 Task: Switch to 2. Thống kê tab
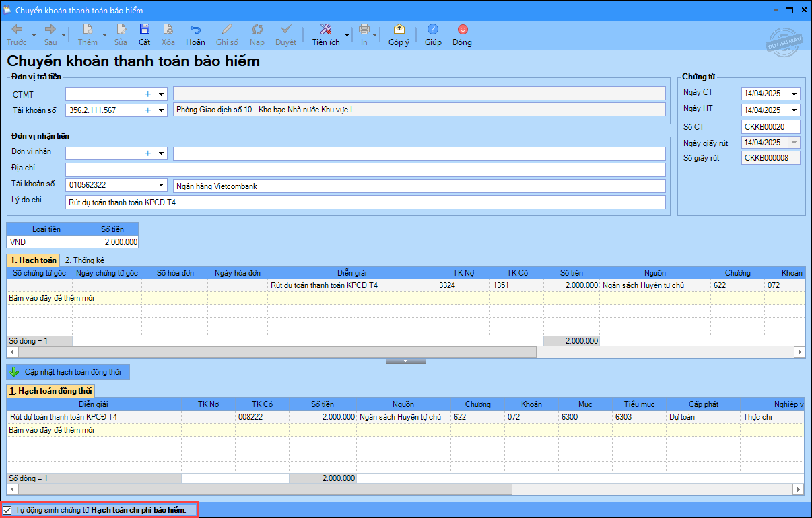pyautogui.click(x=85, y=260)
